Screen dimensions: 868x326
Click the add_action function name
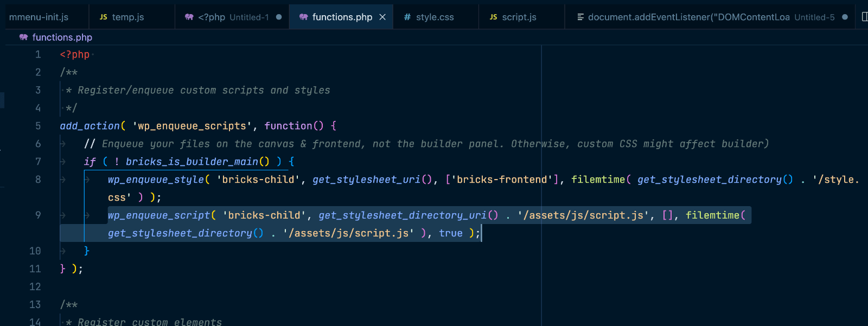point(90,126)
